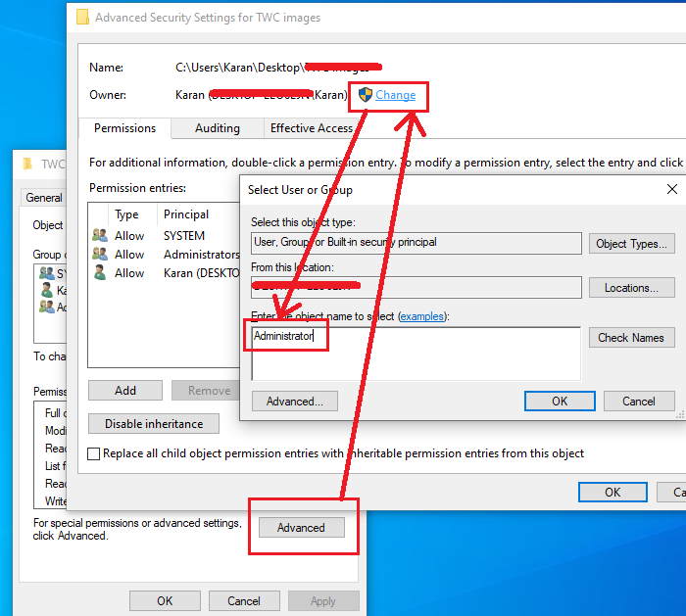Click Apply in the Properties window
Viewport: 686px width, 616px height.
click(x=323, y=601)
